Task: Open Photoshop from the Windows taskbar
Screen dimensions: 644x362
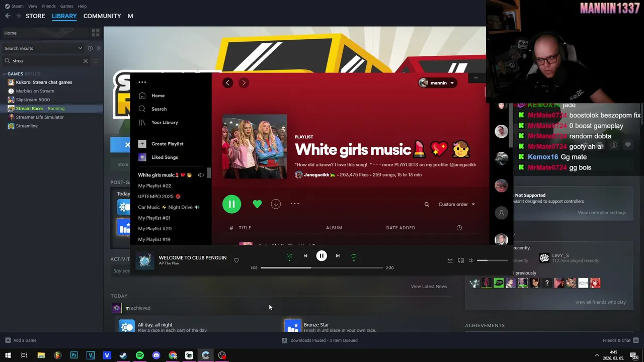Action: [x=74, y=355]
